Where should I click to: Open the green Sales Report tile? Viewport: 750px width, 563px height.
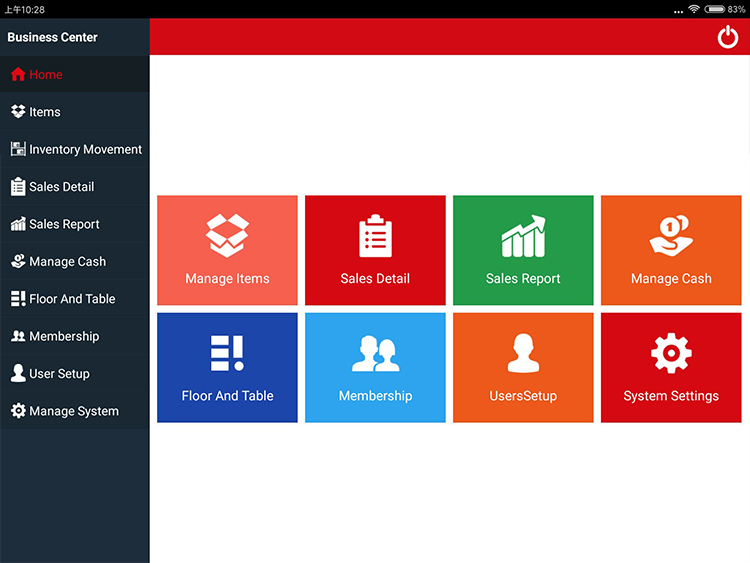(523, 250)
